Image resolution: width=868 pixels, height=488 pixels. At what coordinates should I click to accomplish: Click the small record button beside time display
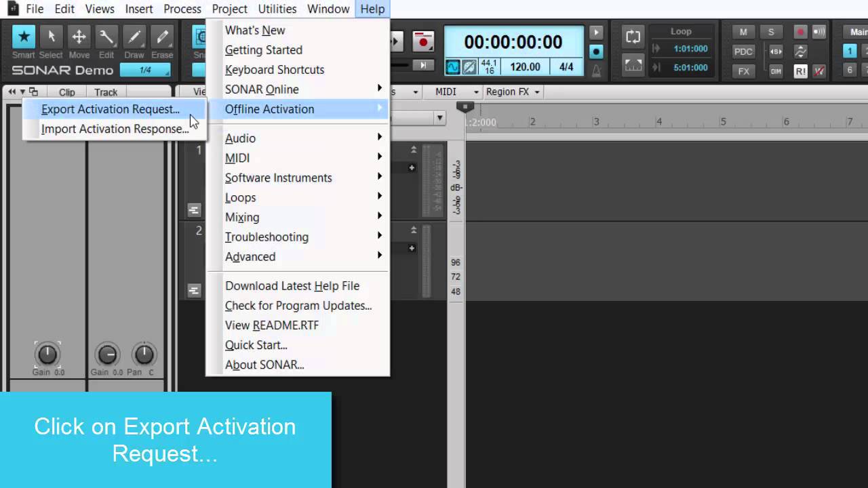[x=596, y=52]
